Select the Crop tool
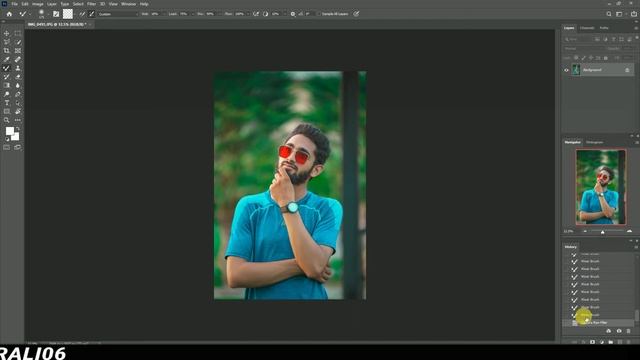Image resolution: width=640 pixels, height=360 pixels. 7,51
